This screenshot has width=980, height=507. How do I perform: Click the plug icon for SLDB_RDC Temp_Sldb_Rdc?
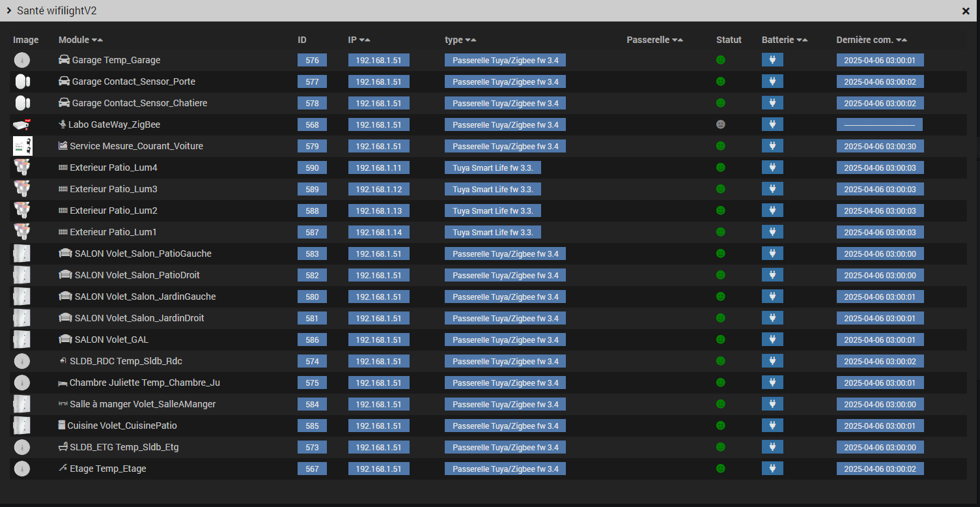(x=772, y=361)
